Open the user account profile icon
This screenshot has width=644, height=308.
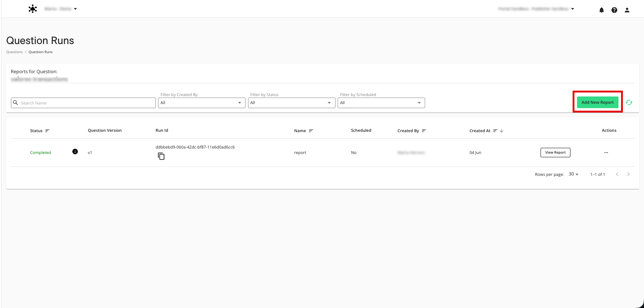pos(627,10)
